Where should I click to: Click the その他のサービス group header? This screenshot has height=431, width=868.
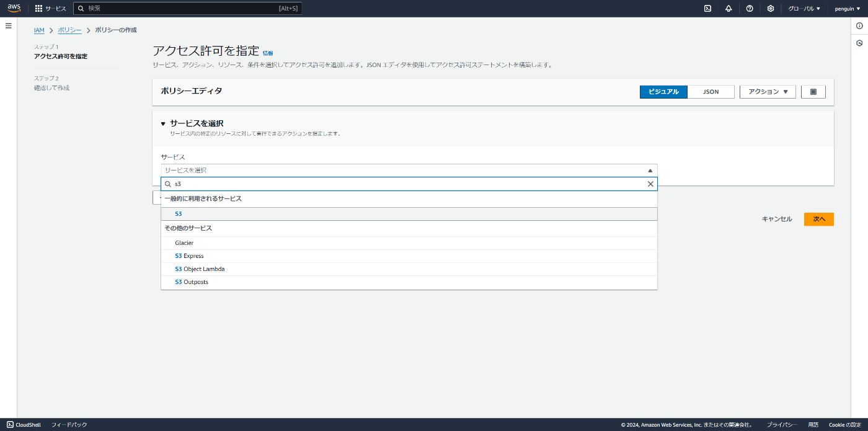[x=188, y=228]
